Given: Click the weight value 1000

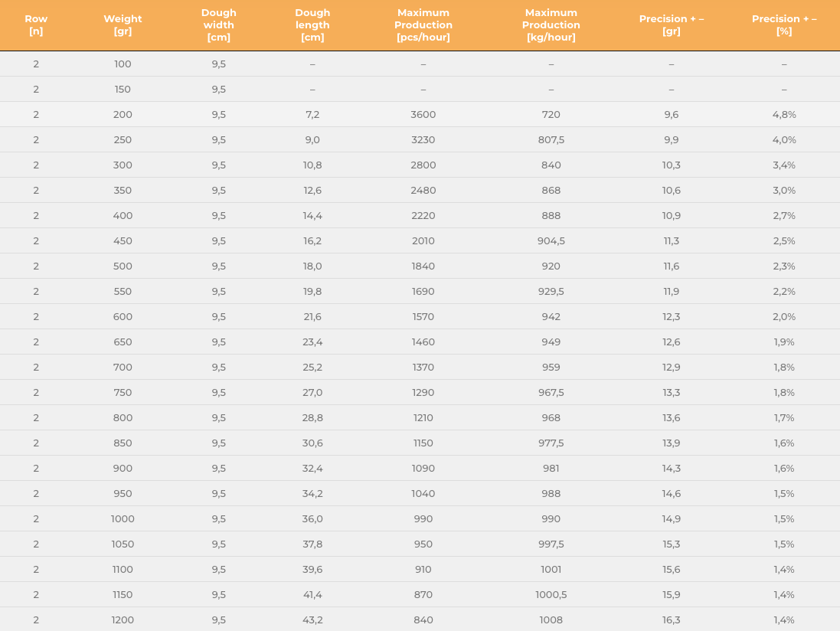Looking at the screenshot, I should pyautogui.click(x=123, y=519).
